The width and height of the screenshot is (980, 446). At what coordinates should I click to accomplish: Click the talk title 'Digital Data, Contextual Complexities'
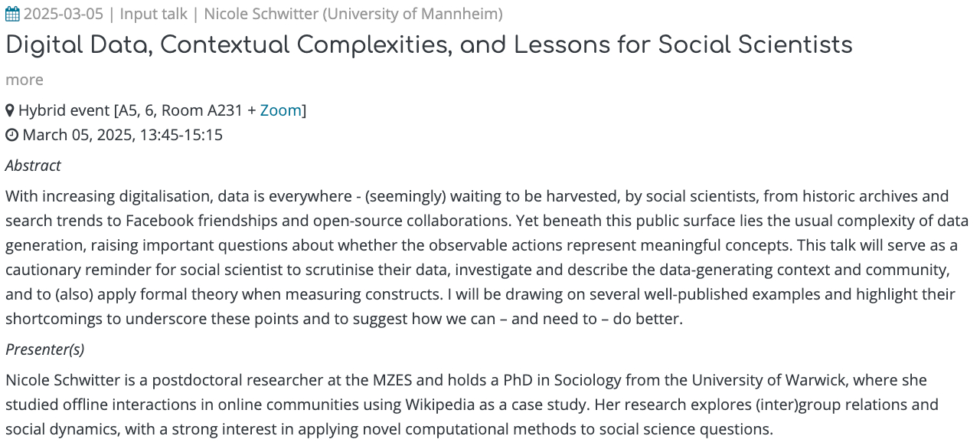click(429, 45)
